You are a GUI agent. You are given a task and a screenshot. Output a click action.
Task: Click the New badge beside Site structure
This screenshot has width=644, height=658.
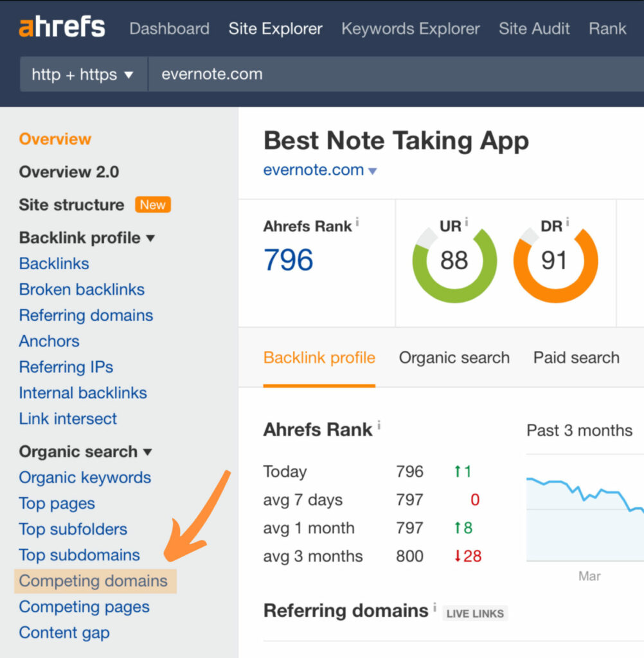152,205
